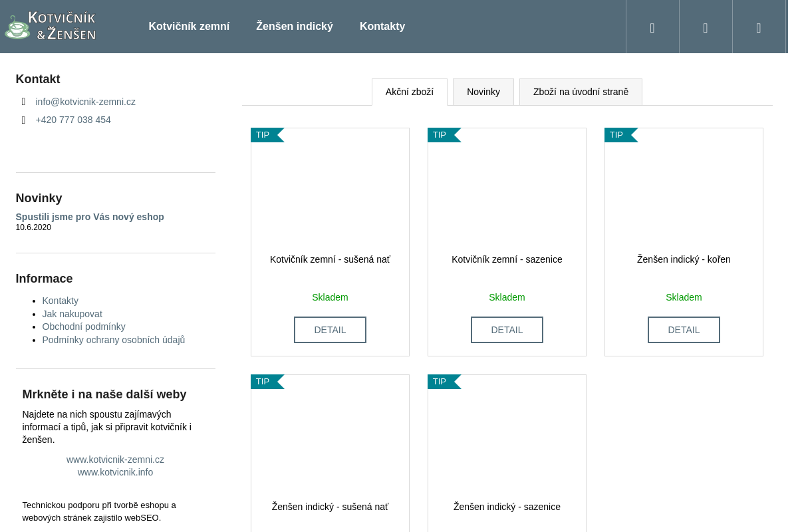Image resolution: width=798 pixels, height=532 pixels.
Task: Click the envelope icon beside the email address
Action: (x=23, y=102)
